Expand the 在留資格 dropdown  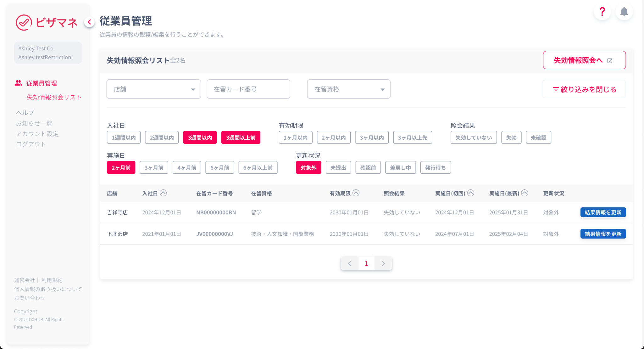click(348, 89)
